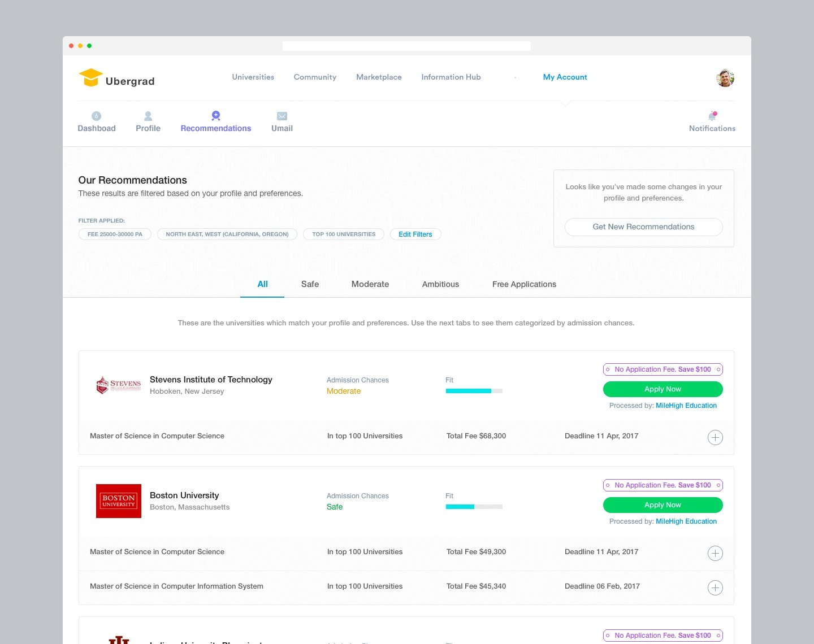Open the Marketplace page
Image resolution: width=814 pixels, height=644 pixels.
[x=379, y=77]
